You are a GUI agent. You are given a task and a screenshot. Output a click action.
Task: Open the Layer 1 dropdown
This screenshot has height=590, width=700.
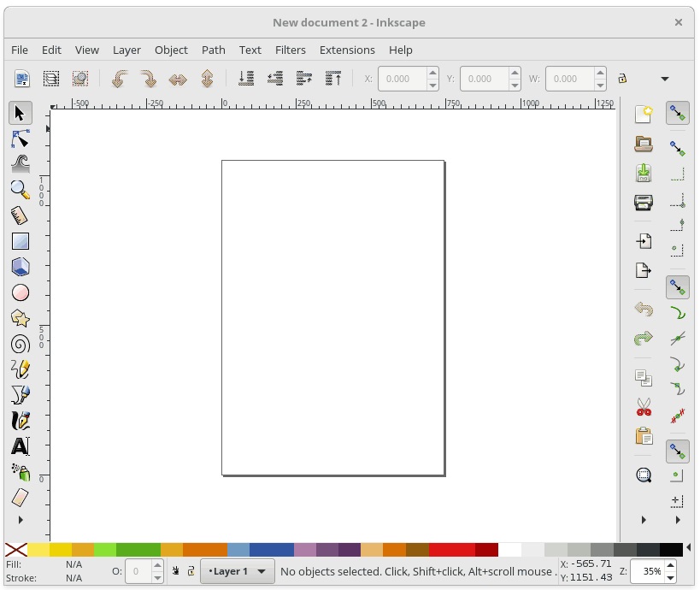[238, 571]
